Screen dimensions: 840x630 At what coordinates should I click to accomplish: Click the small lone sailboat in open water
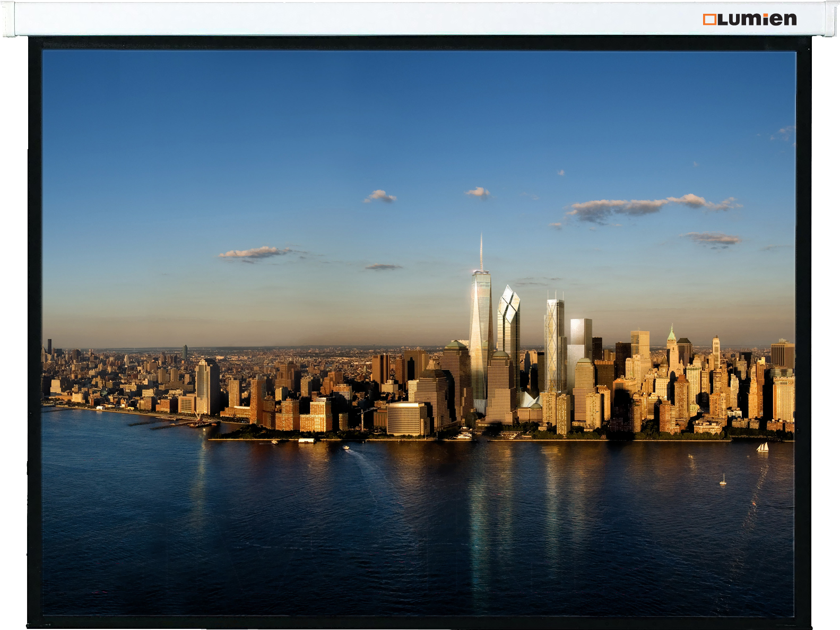723,480
